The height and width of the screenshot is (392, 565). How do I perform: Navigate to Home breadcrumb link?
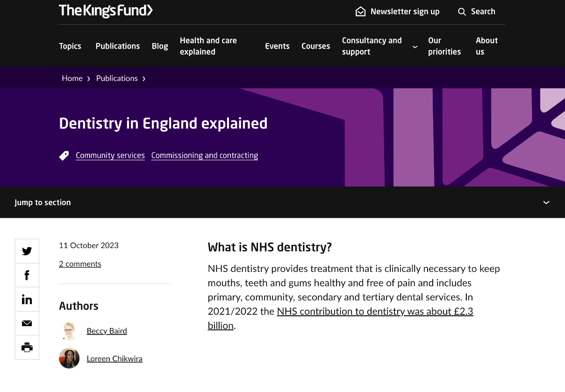(x=72, y=78)
